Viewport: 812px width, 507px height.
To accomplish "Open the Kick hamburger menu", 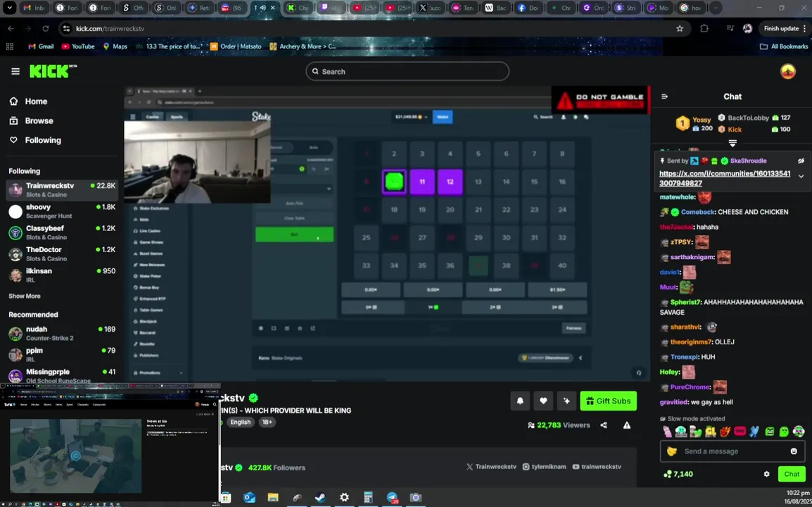I will tap(15, 72).
